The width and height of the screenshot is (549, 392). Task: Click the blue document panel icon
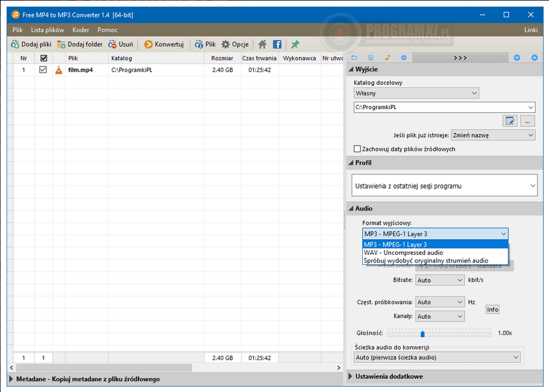[x=371, y=58]
